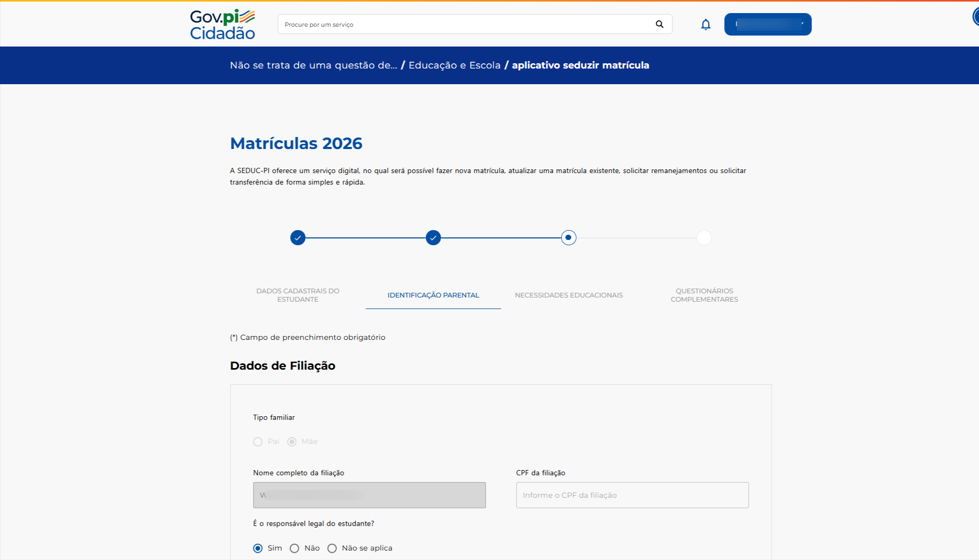Select the Não se aplica option
The width and height of the screenshot is (979, 560).
pyautogui.click(x=332, y=548)
